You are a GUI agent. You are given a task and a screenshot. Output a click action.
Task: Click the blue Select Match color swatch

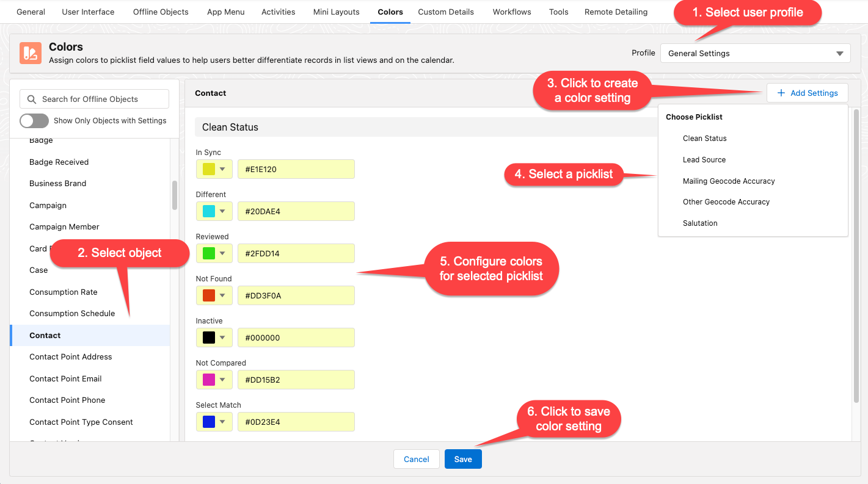click(x=208, y=422)
